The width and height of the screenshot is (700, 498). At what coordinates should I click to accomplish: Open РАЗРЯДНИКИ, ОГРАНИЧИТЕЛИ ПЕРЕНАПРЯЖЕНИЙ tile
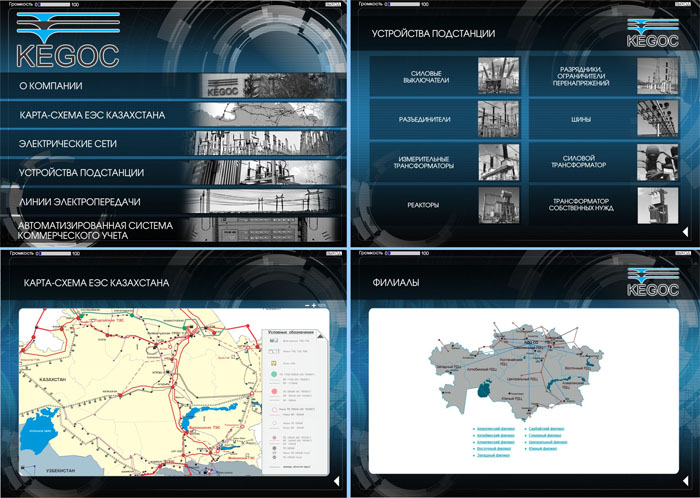coord(604,76)
